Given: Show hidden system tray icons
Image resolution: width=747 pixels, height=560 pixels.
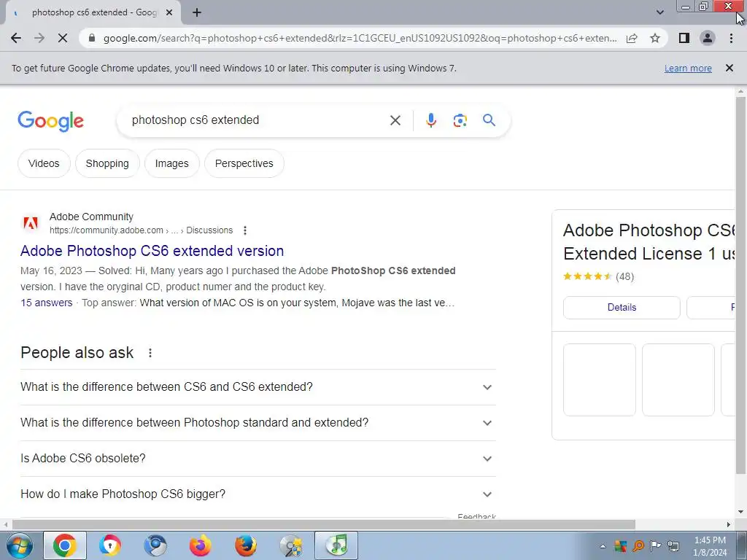Looking at the screenshot, I should point(603,546).
